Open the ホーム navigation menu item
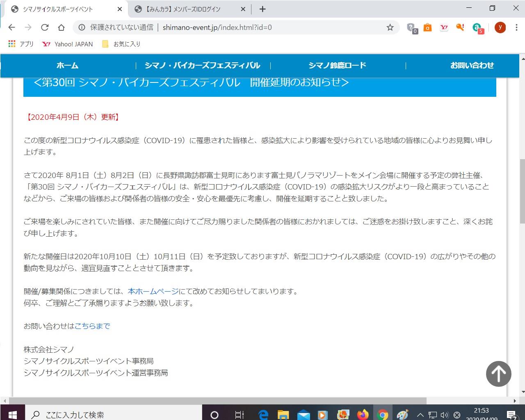 tap(67, 65)
